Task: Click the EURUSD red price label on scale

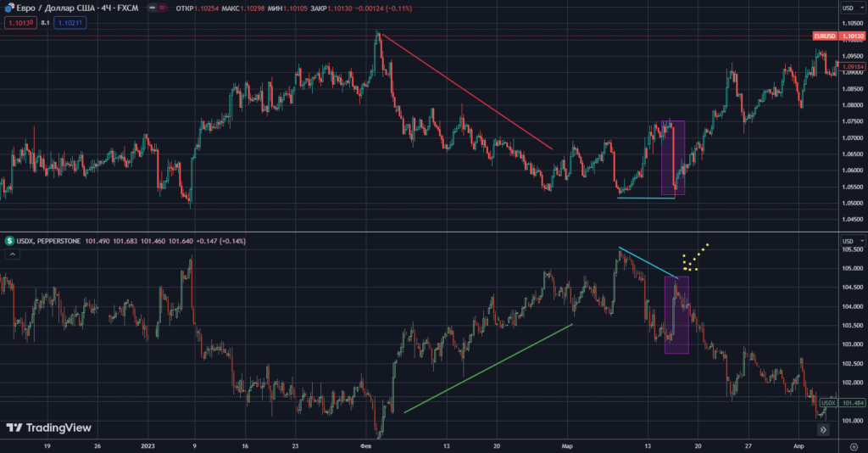Action: tap(824, 36)
